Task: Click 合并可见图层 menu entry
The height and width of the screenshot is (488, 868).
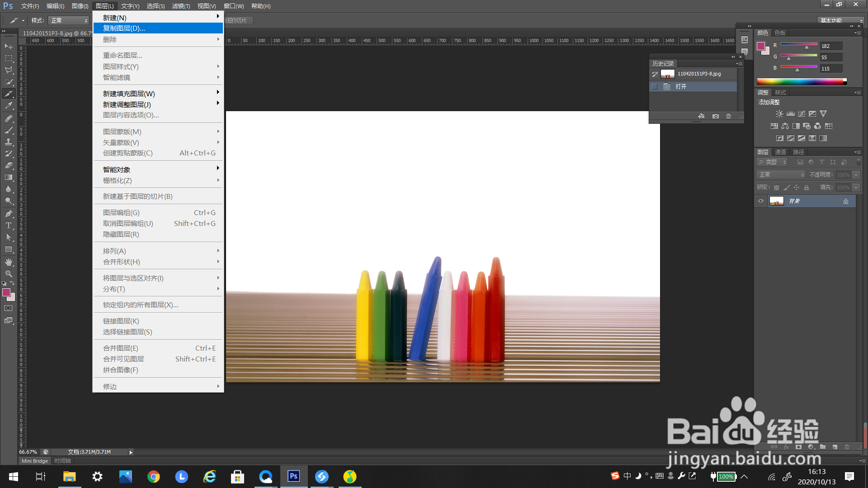Action: 123,359
